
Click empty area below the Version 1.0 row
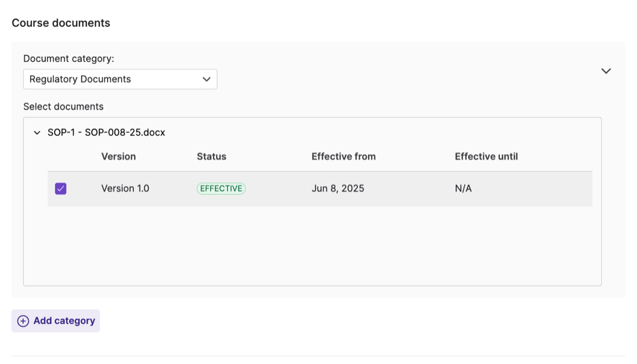click(x=312, y=245)
